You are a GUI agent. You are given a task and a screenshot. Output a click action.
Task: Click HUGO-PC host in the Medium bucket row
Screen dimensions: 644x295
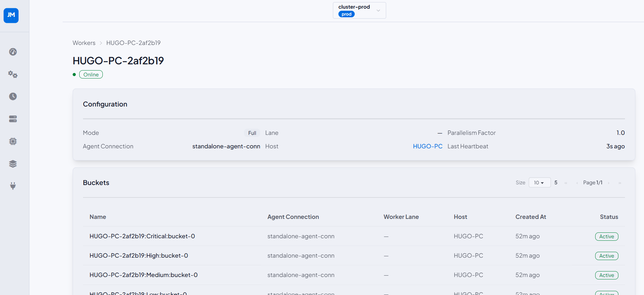point(468,275)
